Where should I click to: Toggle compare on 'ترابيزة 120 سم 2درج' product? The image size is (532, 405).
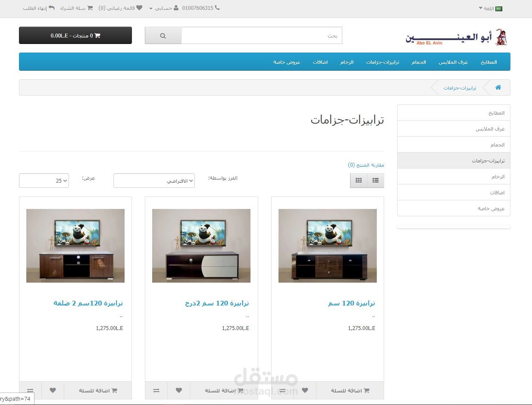156,390
